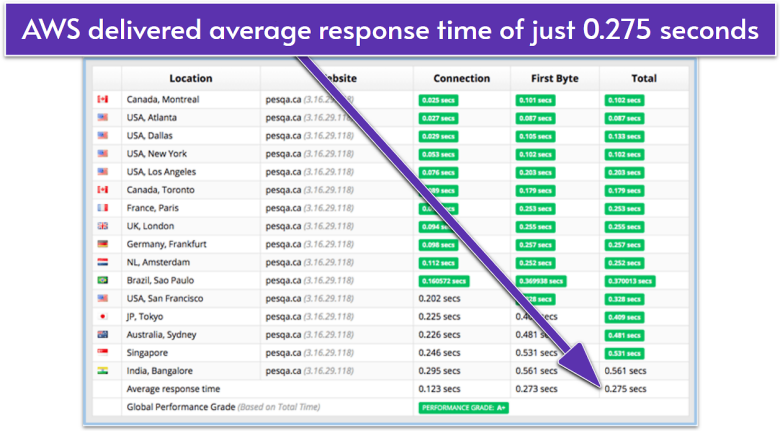Click the UK flag beside London
The image size is (780, 431).
click(102, 226)
